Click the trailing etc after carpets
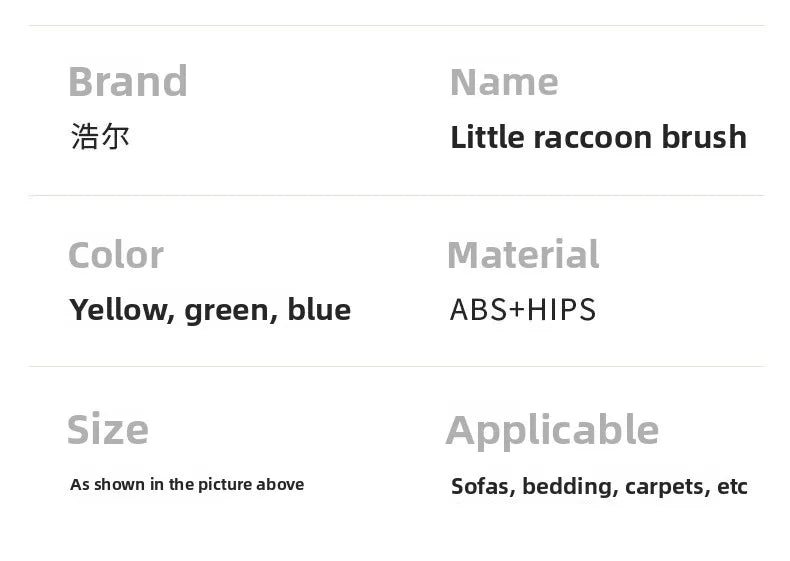Image resolution: width=790 pixels, height=561 pixels. pos(732,487)
